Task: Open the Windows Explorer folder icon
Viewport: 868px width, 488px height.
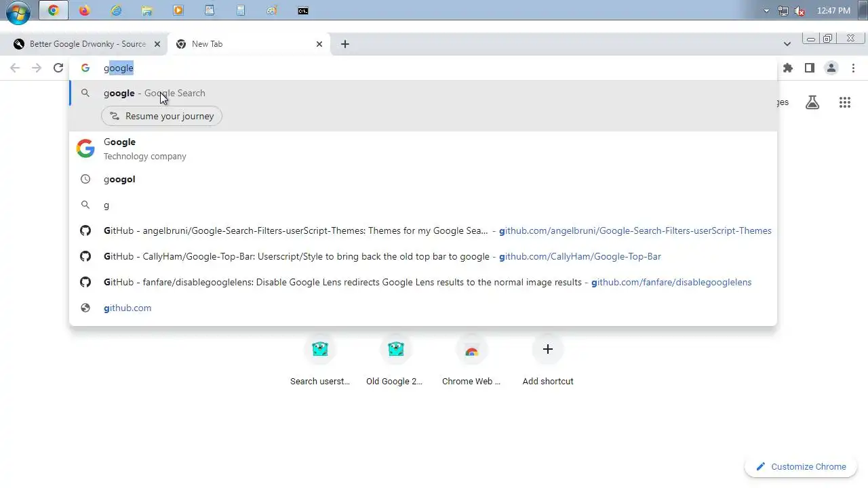Action: pyautogui.click(x=147, y=10)
